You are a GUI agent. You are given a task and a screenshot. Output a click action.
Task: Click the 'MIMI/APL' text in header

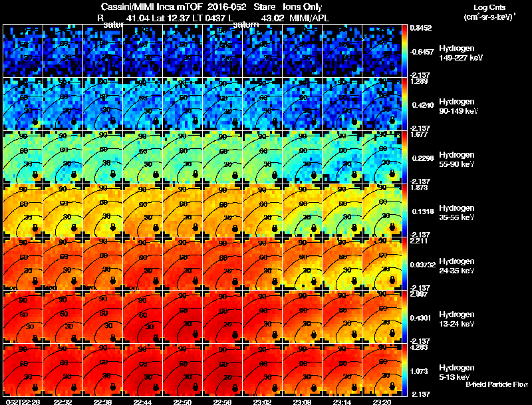pyautogui.click(x=309, y=18)
